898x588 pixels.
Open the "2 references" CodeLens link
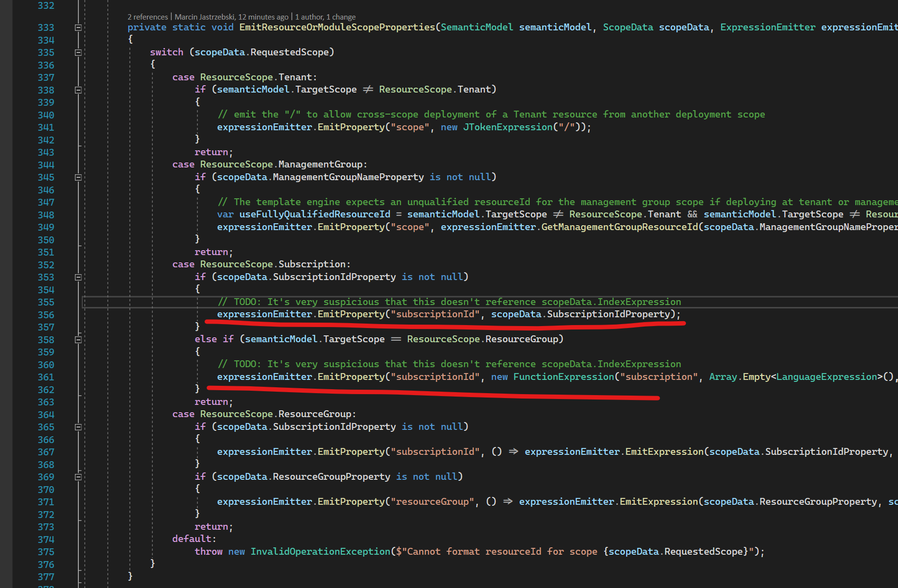[x=147, y=16]
